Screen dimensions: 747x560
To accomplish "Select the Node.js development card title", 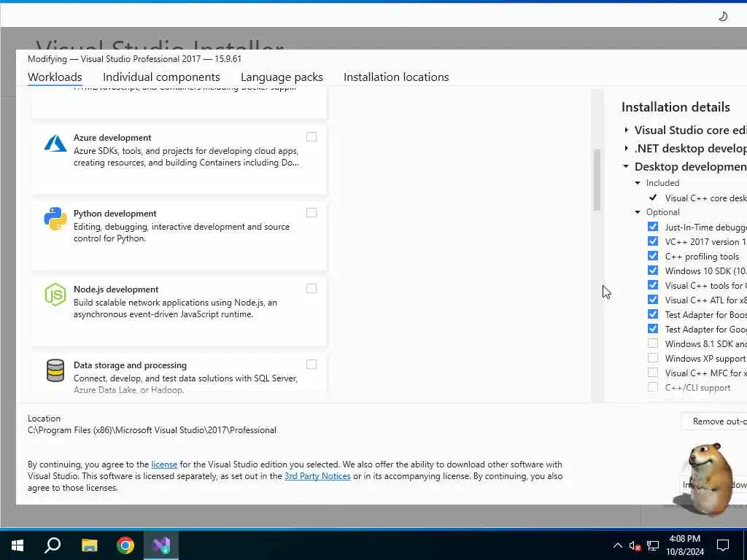I will 116,289.
